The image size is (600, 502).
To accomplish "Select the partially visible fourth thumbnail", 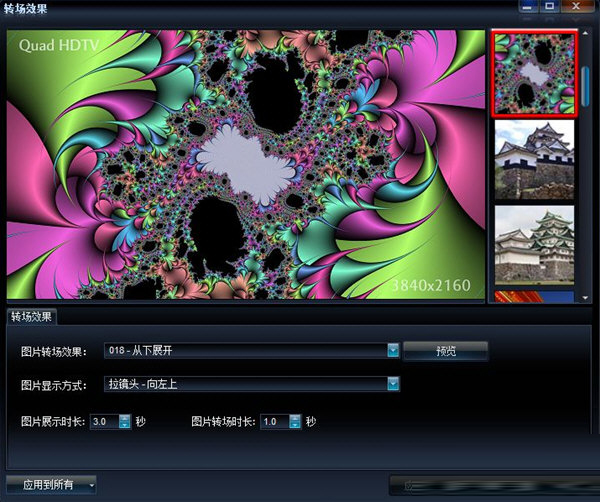I will tap(534, 296).
